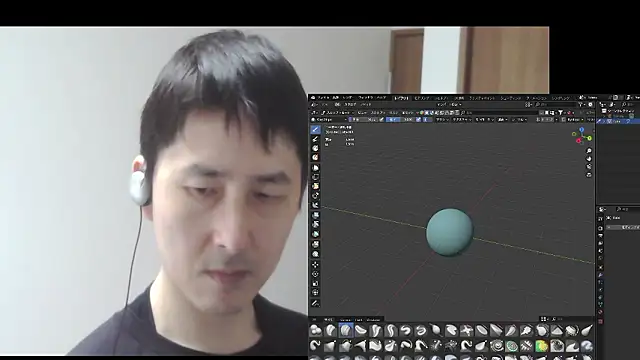
Task: Select the Box Mask tool
Action: [x=315, y=168]
